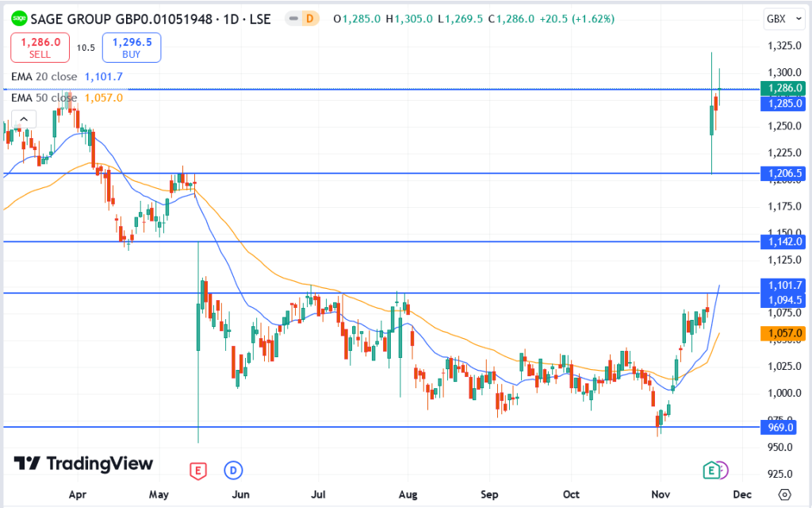Open the GBX currency dropdown

pos(784,19)
